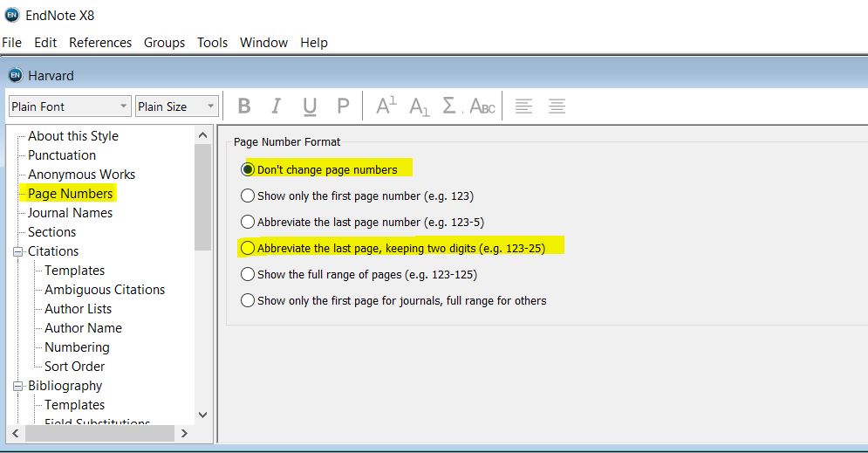
Task: Select Journal Names in the tree
Action: click(x=71, y=213)
